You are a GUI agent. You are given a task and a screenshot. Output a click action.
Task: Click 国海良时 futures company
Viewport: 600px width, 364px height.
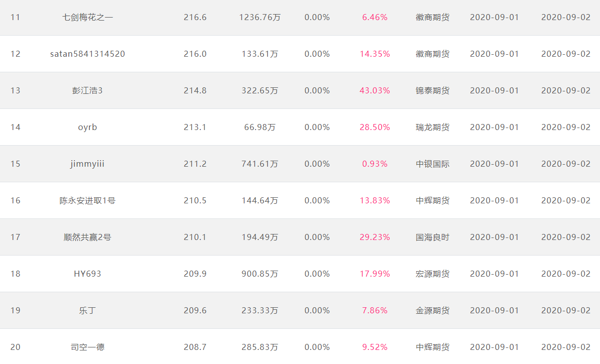click(x=432, y=237)
